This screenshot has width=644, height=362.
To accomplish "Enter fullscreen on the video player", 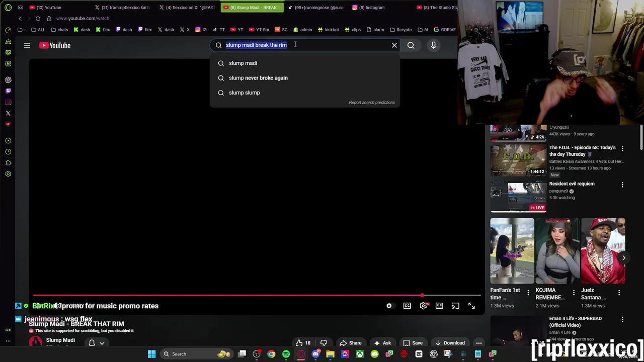I will (x=471, y=306).
